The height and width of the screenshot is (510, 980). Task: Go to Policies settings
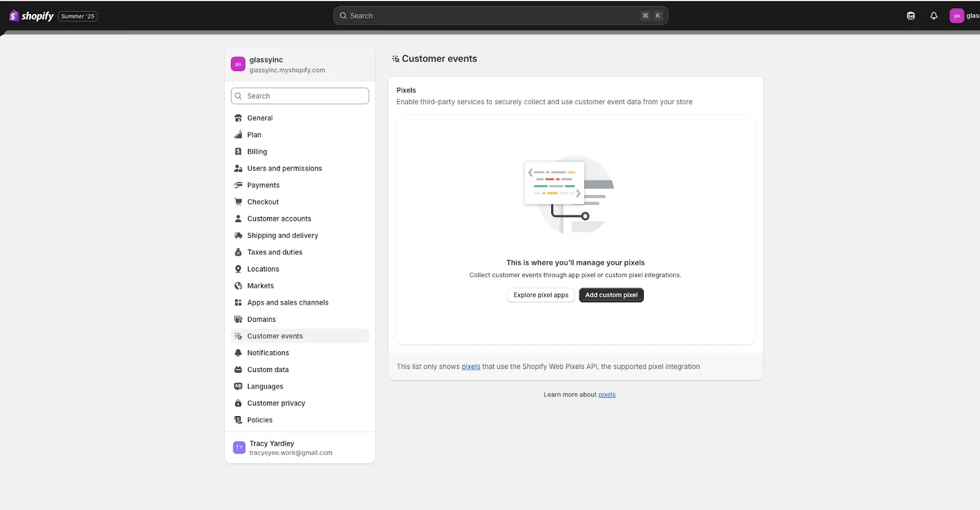[x=300, y=420]
